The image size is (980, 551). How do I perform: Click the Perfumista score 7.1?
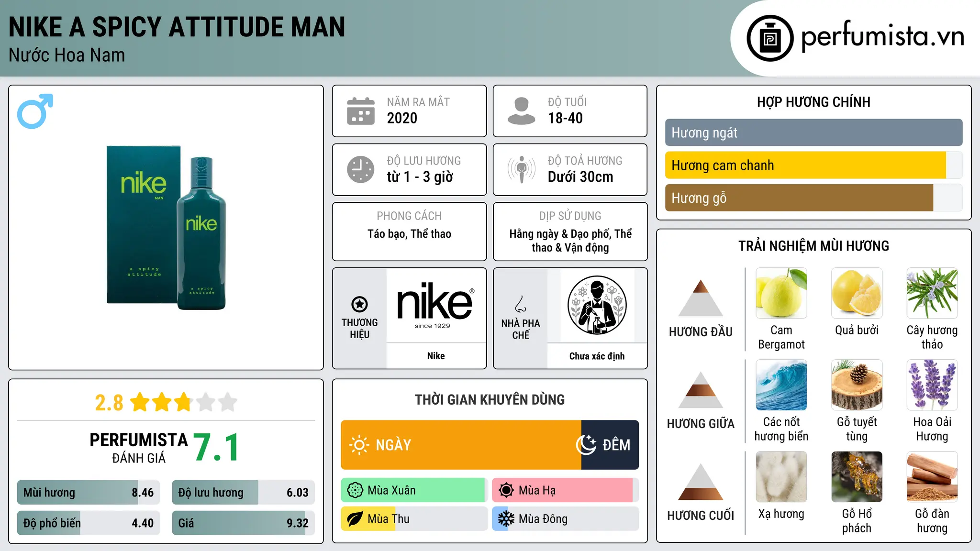click(216, 448)
